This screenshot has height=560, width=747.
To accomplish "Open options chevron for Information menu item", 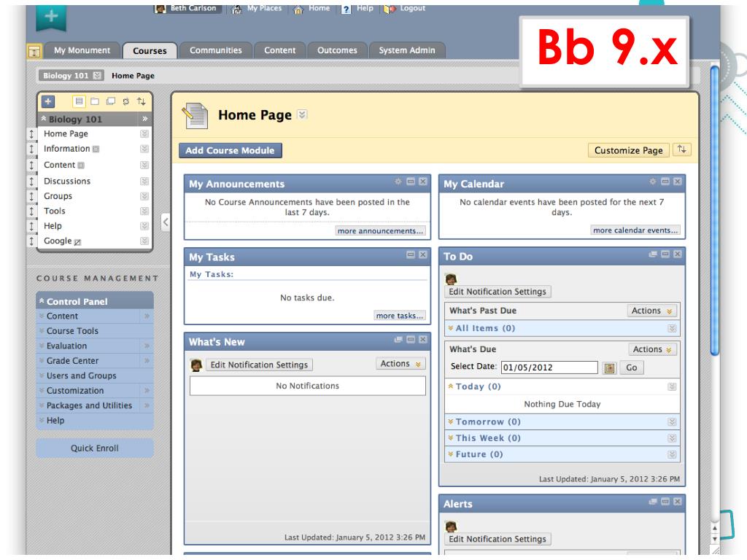I will [144, 149].
